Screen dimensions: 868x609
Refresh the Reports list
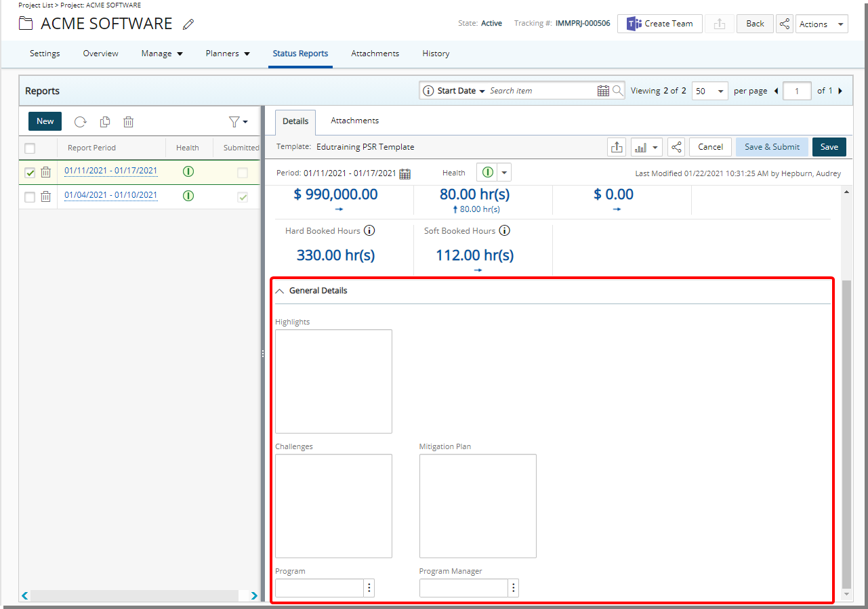click(x=80, y=122)
